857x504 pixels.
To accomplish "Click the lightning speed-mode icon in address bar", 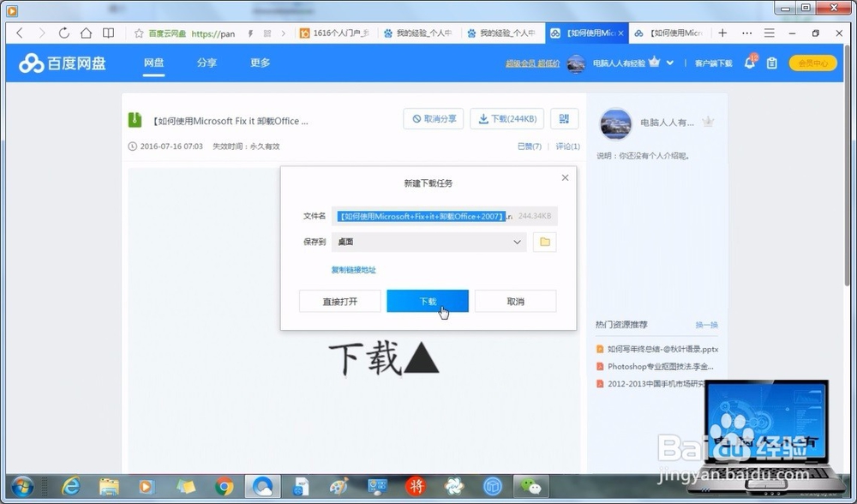I will (x=250, y=34).
